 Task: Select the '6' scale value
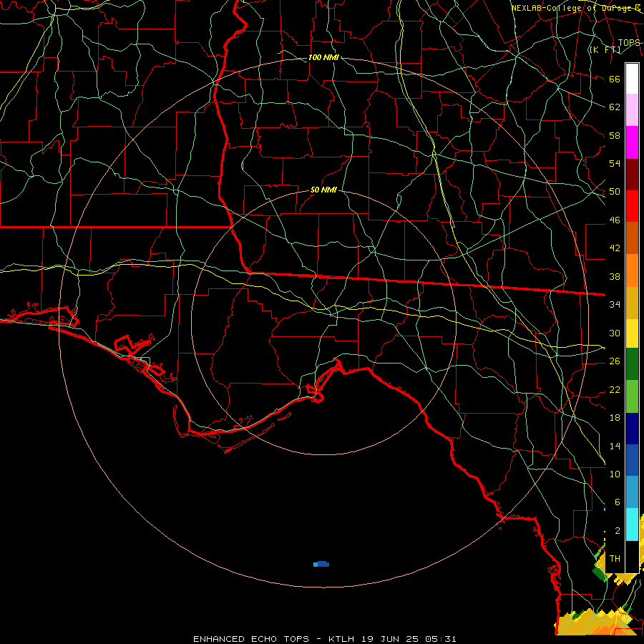click(x=617, y=502)
